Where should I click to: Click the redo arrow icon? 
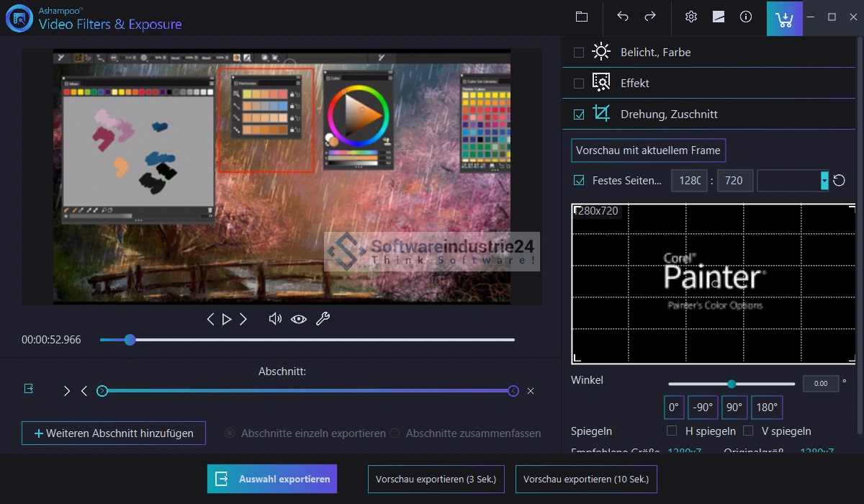click(x=650, y=17)
